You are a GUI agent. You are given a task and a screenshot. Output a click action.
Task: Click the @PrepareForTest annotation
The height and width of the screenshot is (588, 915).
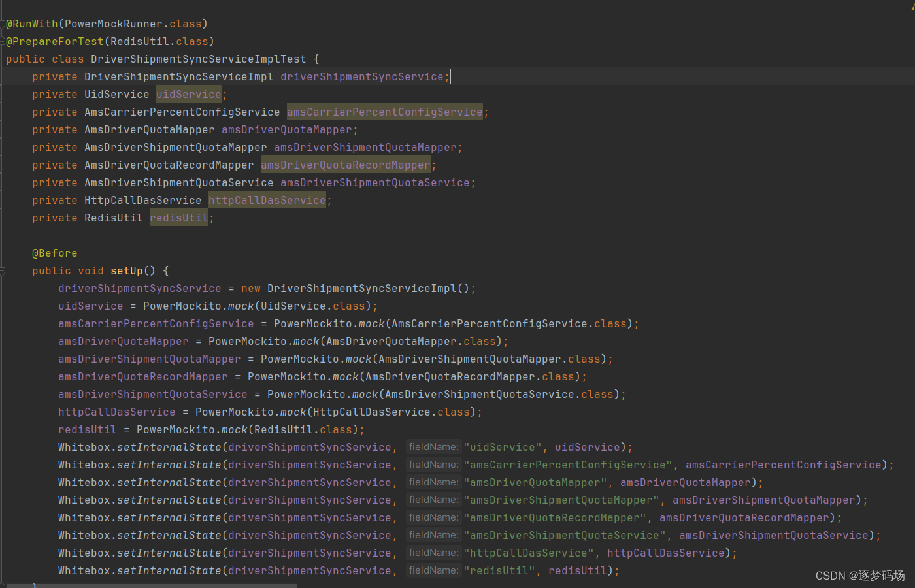click(55, 42)
